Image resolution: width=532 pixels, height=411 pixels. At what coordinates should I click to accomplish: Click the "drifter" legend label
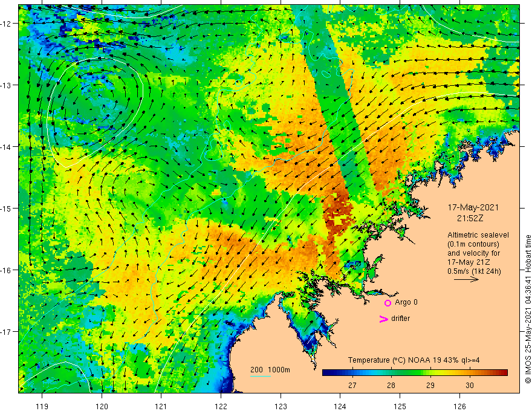click(400, 319)
